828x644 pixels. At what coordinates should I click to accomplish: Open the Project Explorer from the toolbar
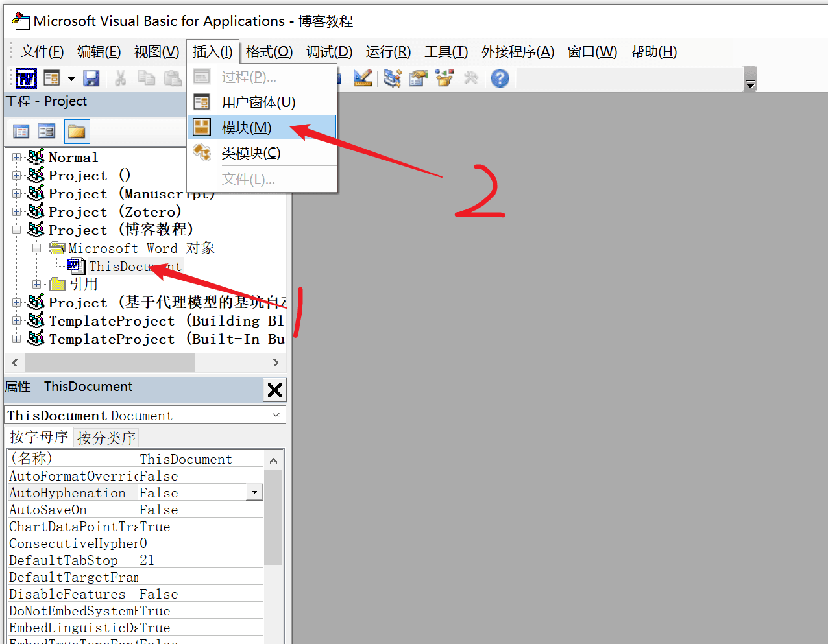392,78
